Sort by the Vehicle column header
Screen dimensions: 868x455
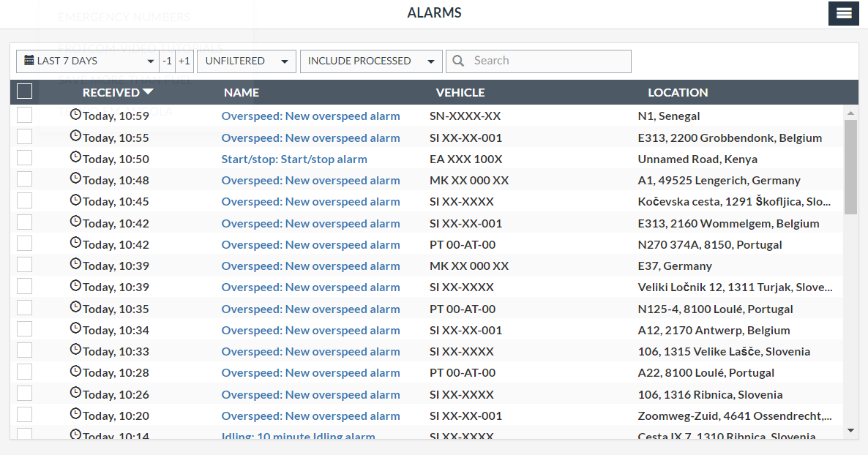[x=460, y=92]
